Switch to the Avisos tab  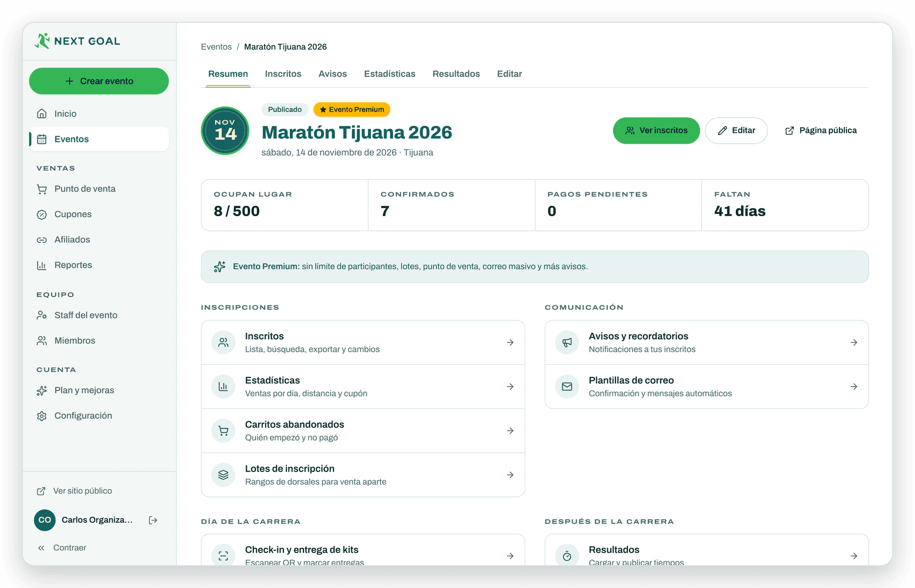333,73
